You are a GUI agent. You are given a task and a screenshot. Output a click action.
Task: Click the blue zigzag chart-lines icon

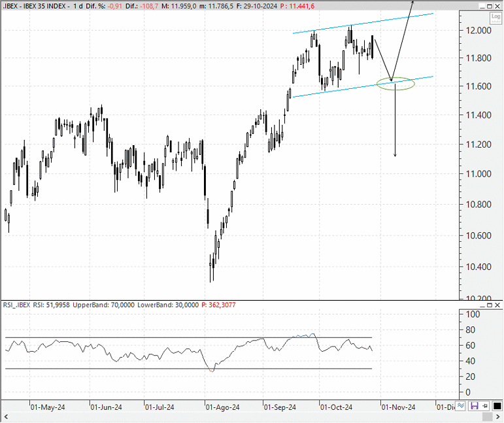(461, 405)
